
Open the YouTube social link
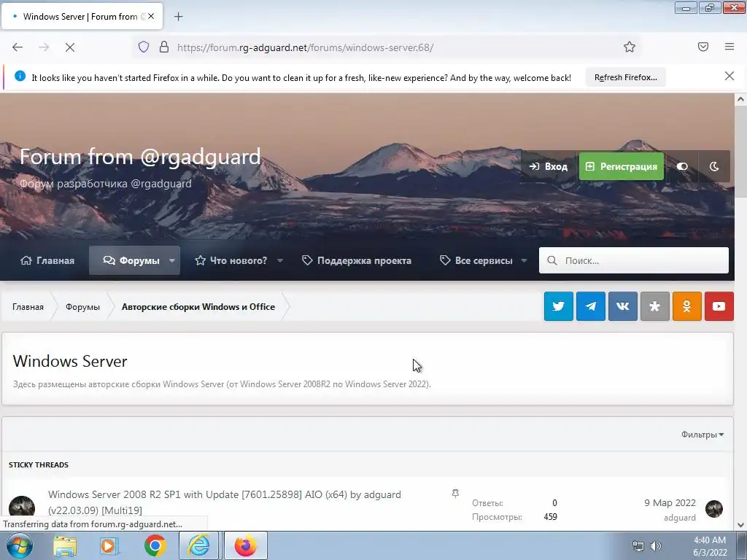tap(719, 306)
